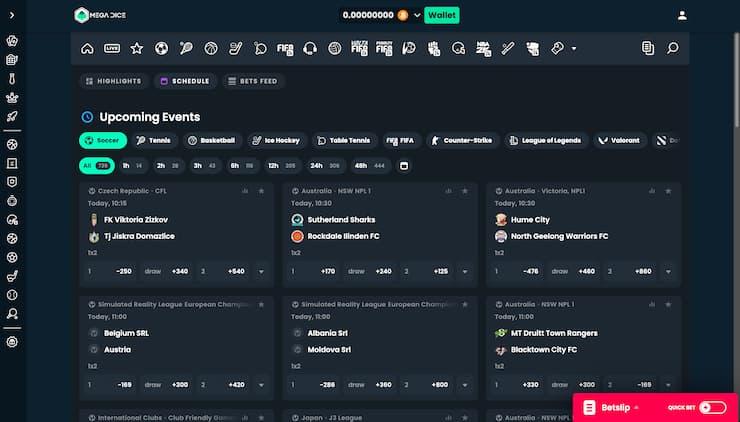
Task: Open the calendar date picker icon
Action: pos(404,165)
